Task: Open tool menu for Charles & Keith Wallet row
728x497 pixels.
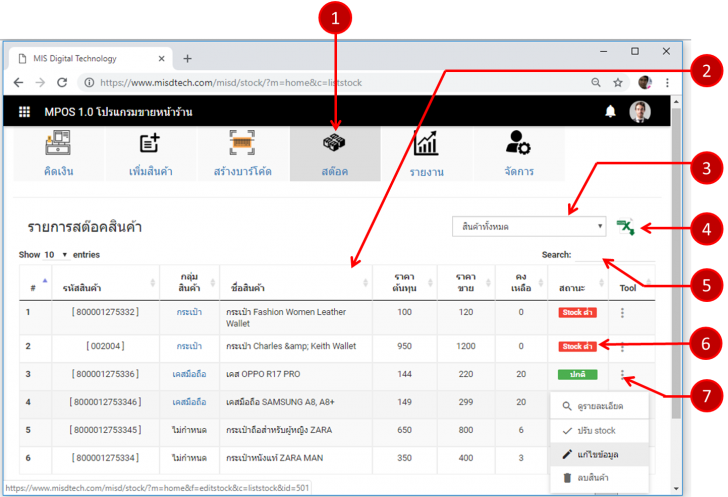Action: [622, 347]
